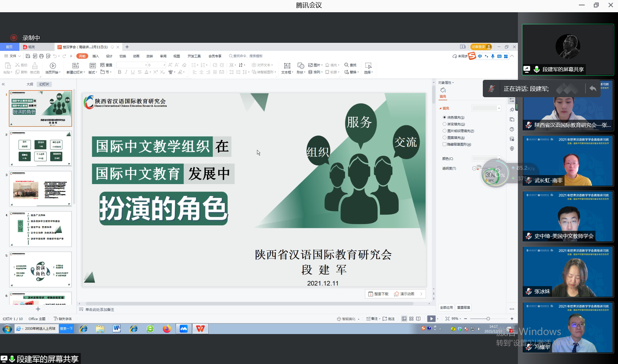This screenshot has height=364, width=618.
Task: Open the 插入 ribbon tab
Action: tap(96, 56)
